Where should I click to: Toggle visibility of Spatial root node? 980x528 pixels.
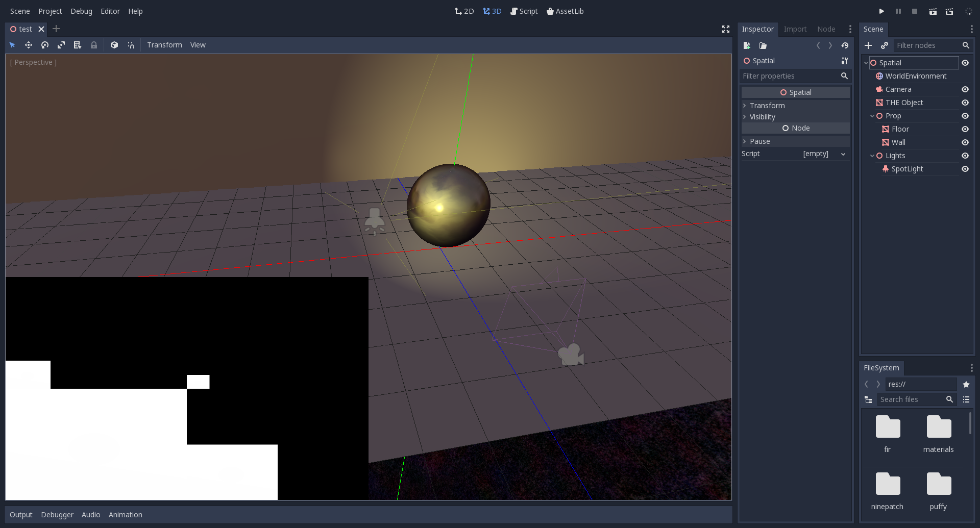[x=965, y=63]
